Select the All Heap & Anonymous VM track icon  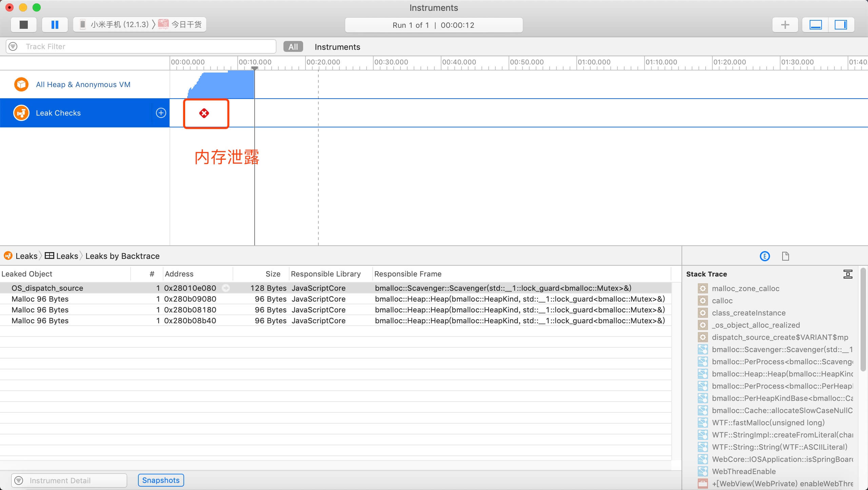pyautogui.click(x=21, y=84)
